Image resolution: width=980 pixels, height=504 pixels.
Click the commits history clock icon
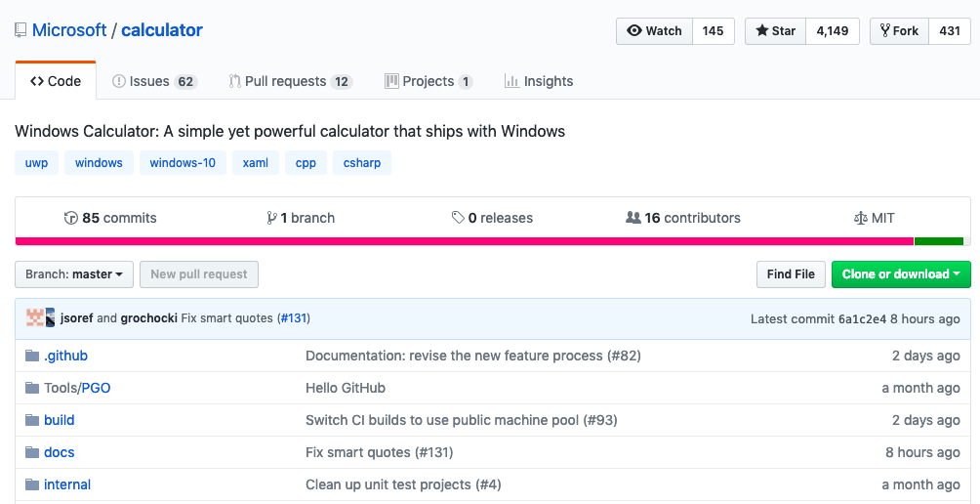coord(70,218)
